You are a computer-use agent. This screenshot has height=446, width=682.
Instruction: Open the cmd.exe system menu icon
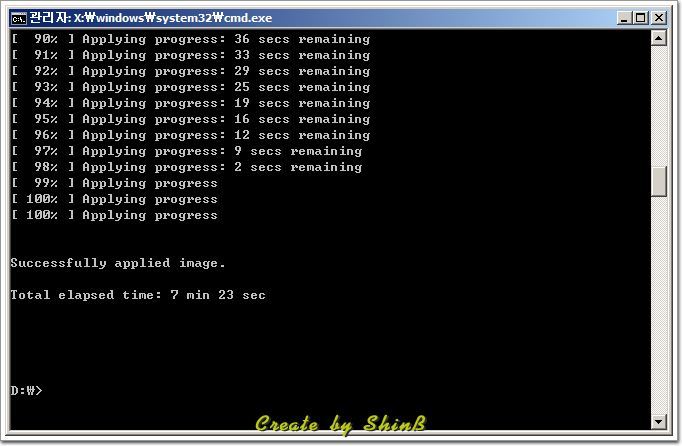click(x=19, y=18)
